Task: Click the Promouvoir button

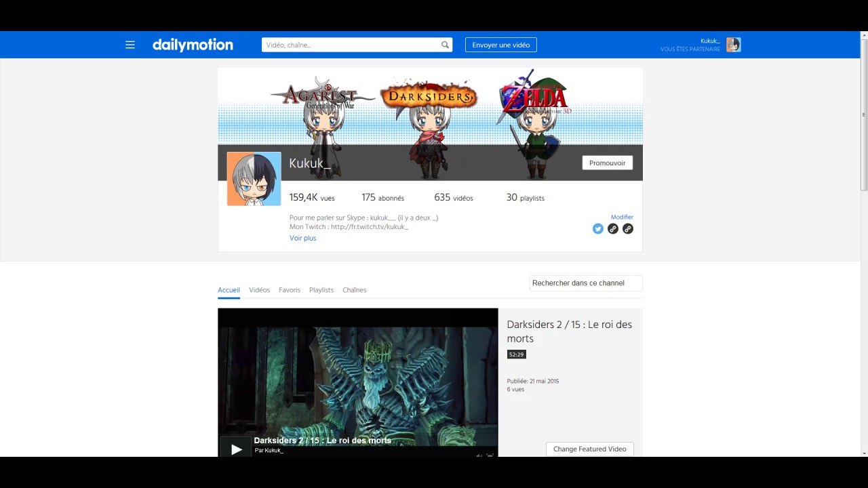Action: [x=607, y=163]
